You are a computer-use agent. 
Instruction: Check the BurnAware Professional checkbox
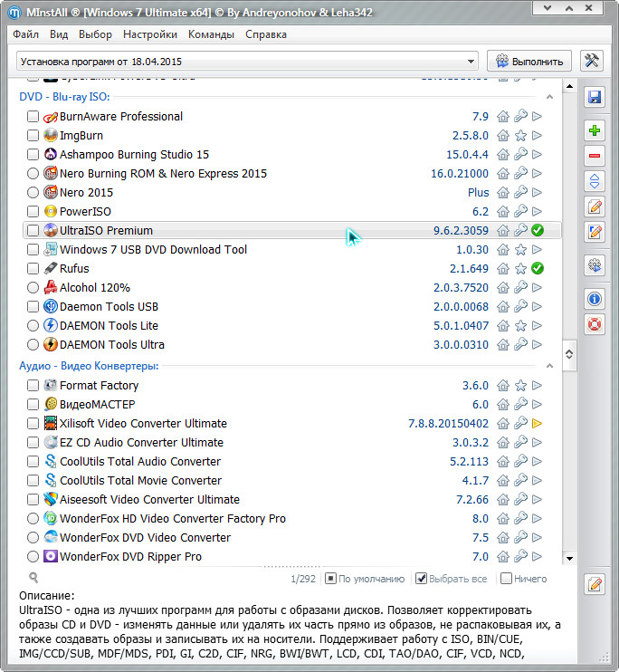pyautogui.click(x=33, y=117)
